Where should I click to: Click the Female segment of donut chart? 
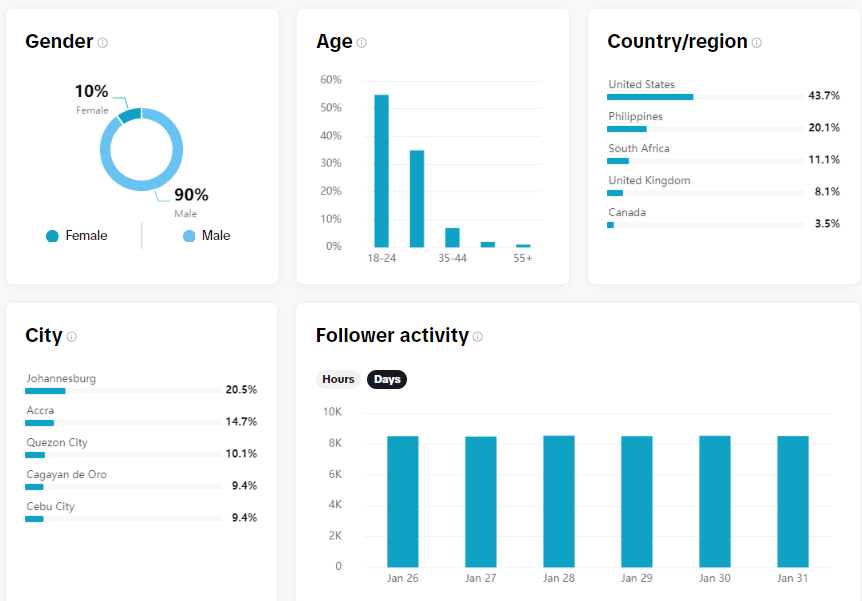click(131, 114)
